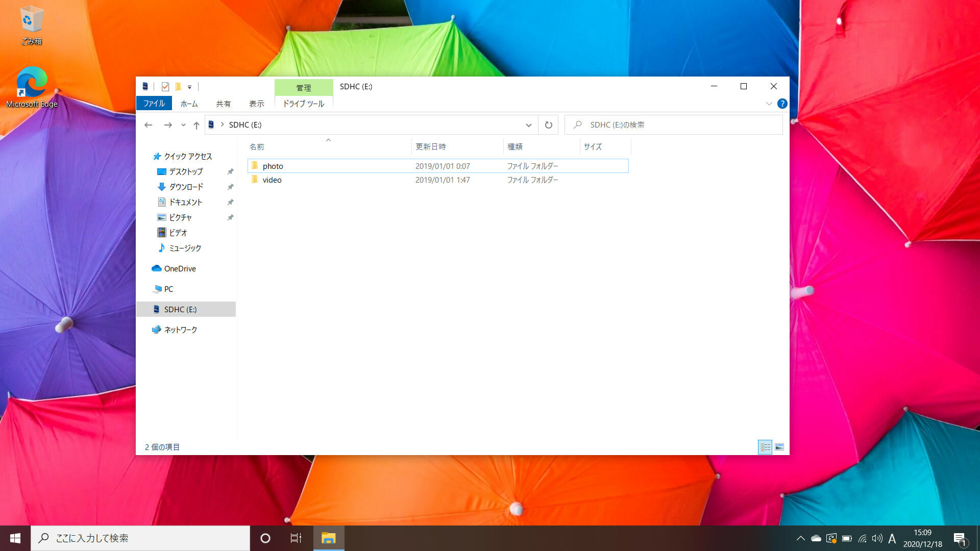This screenshot has width=980, height=551.
Task: Select OneDrive in the navigation pane
Action: tap(180, 269)
